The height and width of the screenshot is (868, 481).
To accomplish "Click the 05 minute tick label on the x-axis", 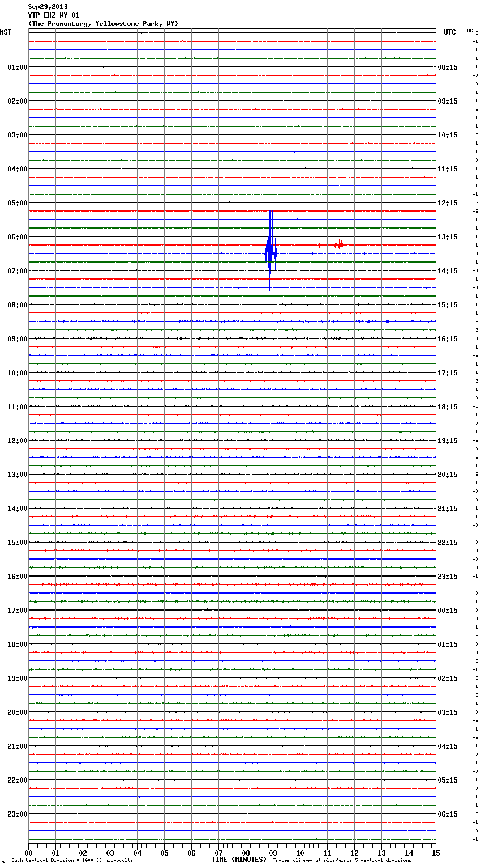I will [x=164, y=853].
